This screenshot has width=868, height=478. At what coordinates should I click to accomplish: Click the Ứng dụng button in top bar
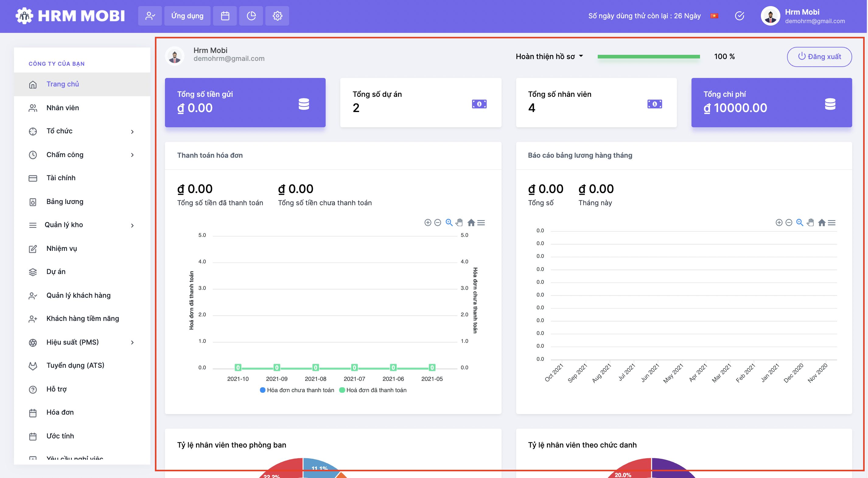coord(187,16)
